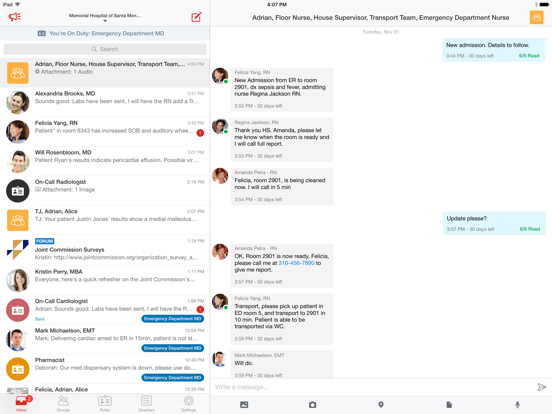Tap Felicia Yang's avatar on the room 2901 message

pos(220,76)
